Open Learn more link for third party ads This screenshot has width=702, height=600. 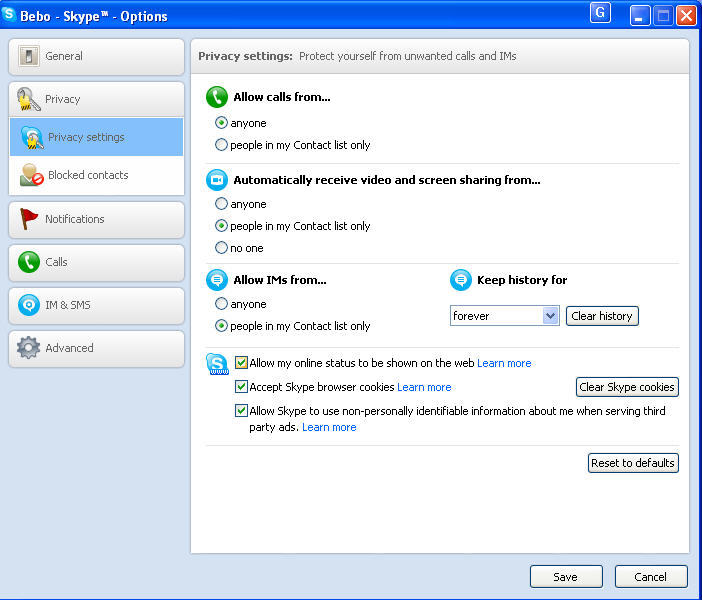point(329,428)
